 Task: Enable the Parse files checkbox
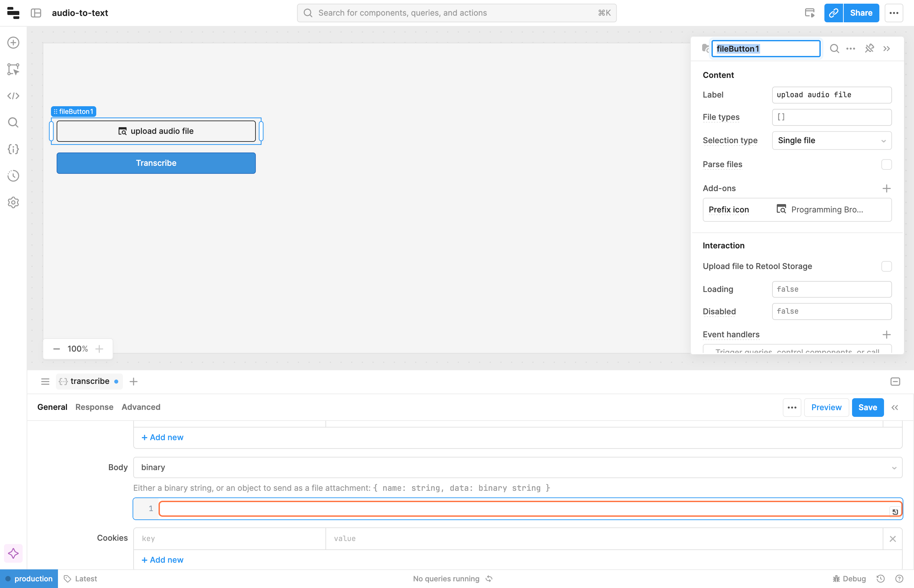pos(886,164)
